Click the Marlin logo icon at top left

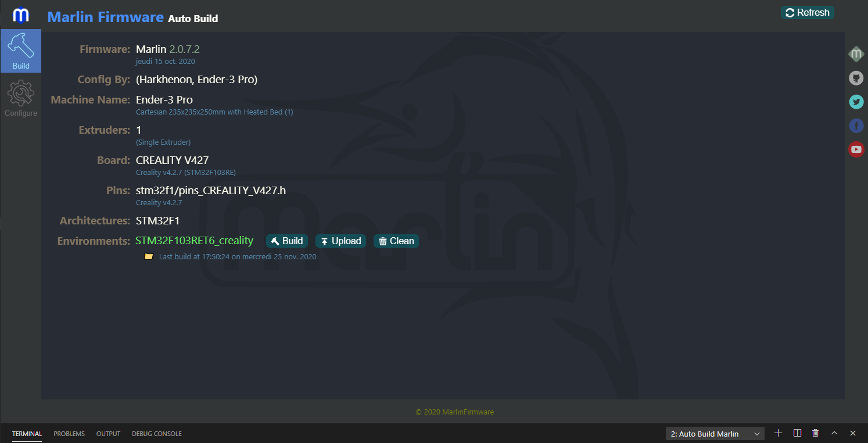coord(20,15)
